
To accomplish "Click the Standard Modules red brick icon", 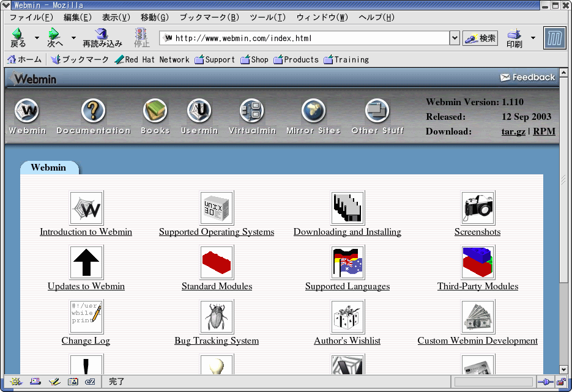I will click(217, 262).
